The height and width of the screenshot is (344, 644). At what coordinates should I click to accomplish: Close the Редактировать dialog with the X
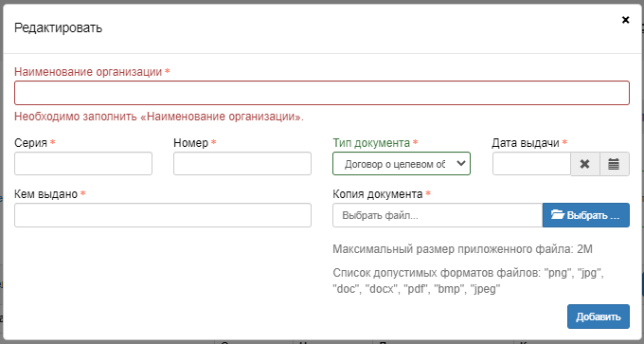[x=625, y=20]
